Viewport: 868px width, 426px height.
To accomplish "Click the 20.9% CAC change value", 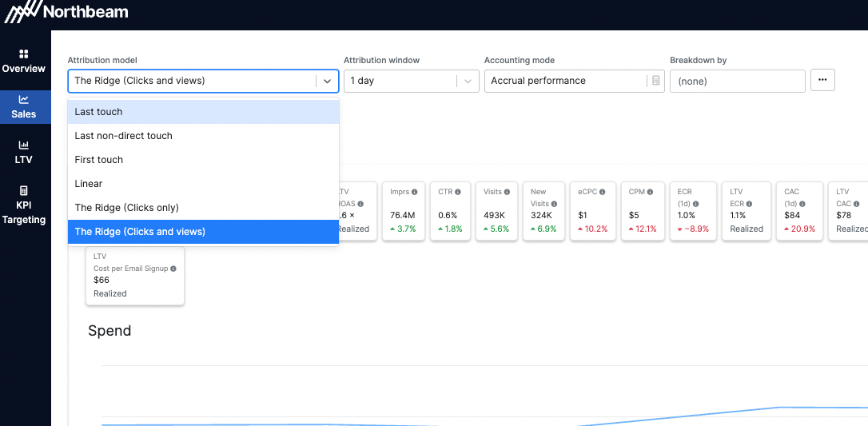I will pyautogui.click(x=803, y=229).
